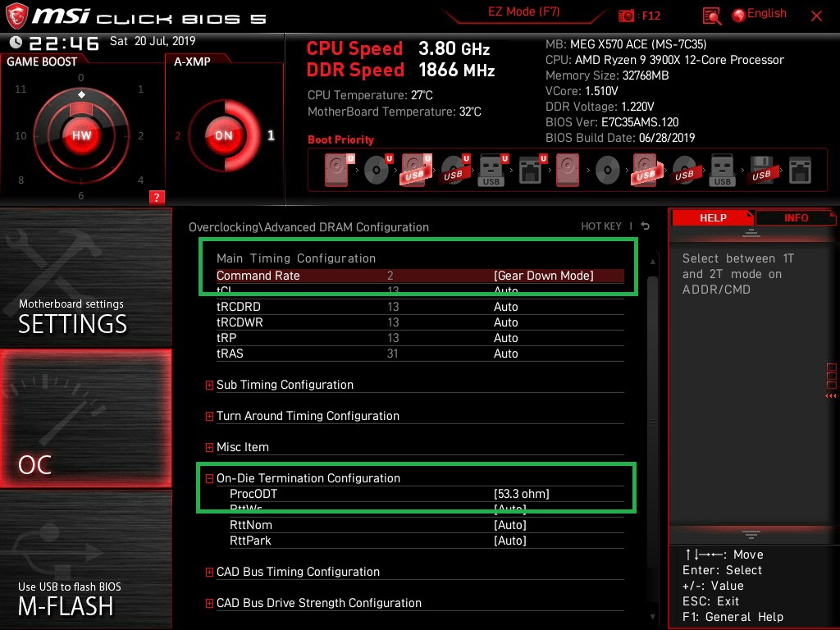840x630 pixels.
Task: Select the legacy hard disk boot icon without U badge
Action: coord(568,170)
